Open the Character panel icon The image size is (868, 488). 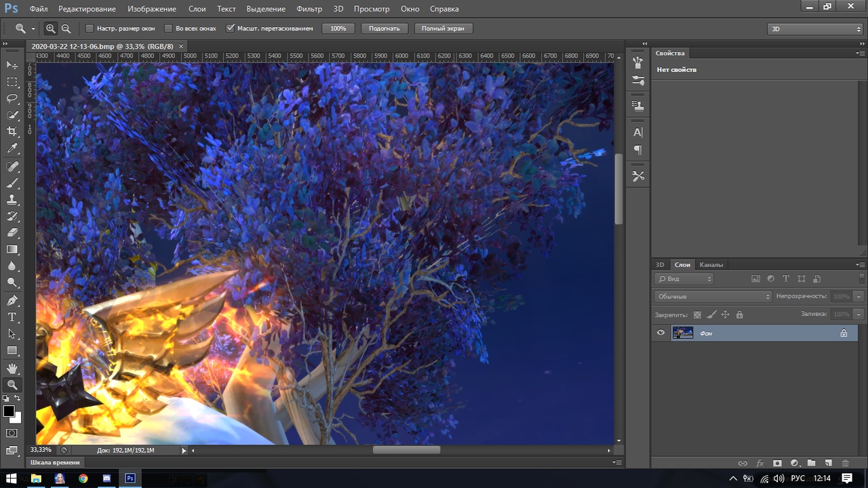tap(637, 133)
